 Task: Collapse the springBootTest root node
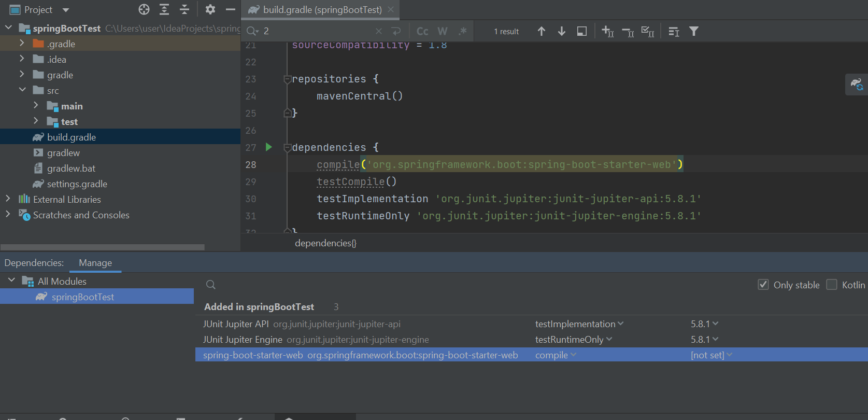8,27
